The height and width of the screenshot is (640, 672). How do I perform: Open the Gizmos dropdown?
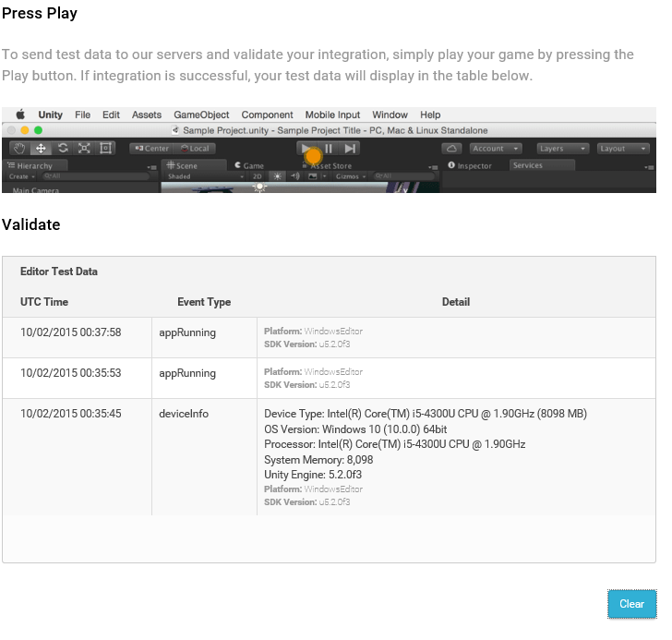coord(351,176)
